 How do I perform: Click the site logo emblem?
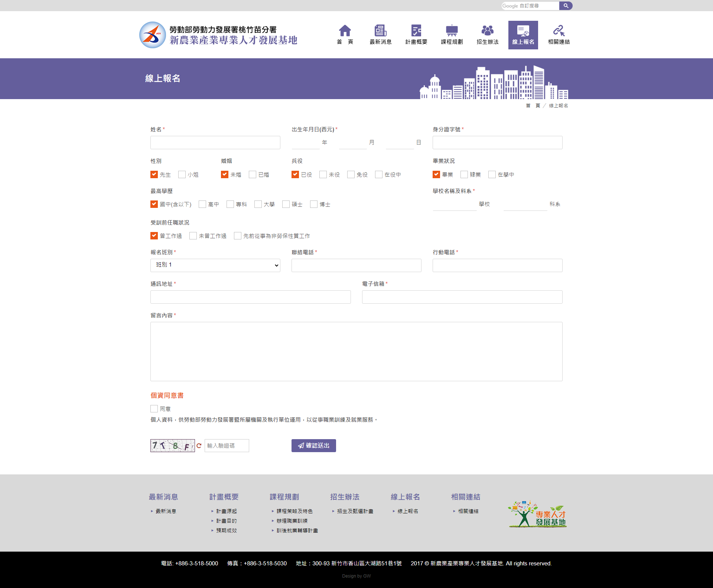tap(153, 35)
